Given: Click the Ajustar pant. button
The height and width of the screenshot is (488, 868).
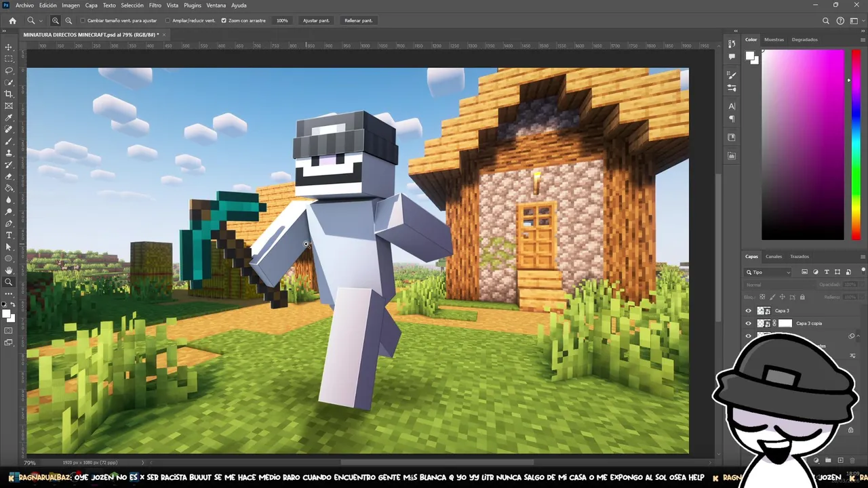Looking at the screenshot, I should click(x=316, y=20).
